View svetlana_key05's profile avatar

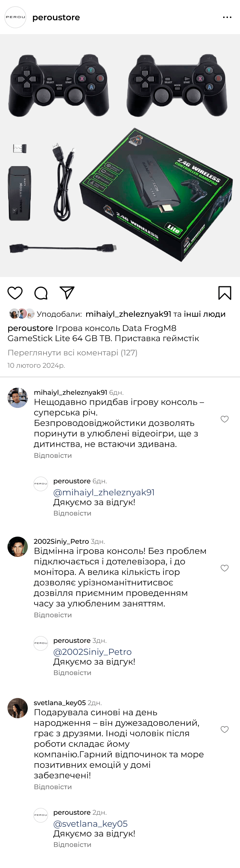click(x=18, y=708)
